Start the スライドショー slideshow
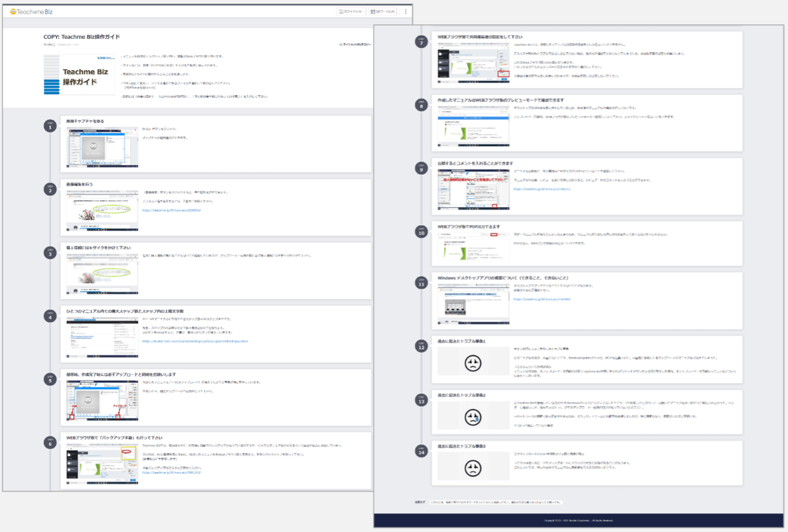The width and height of the screenshot is (788, 532). pos(350,11)
